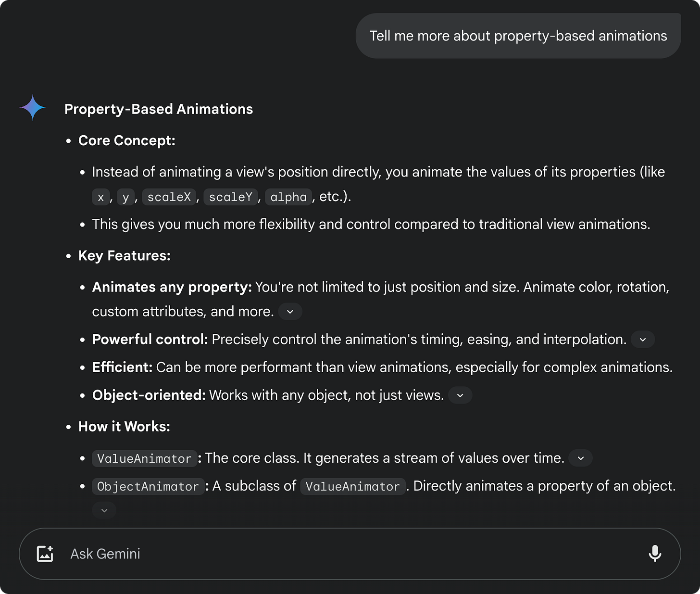Click the "scaleY" code chip

pos(231,197)
